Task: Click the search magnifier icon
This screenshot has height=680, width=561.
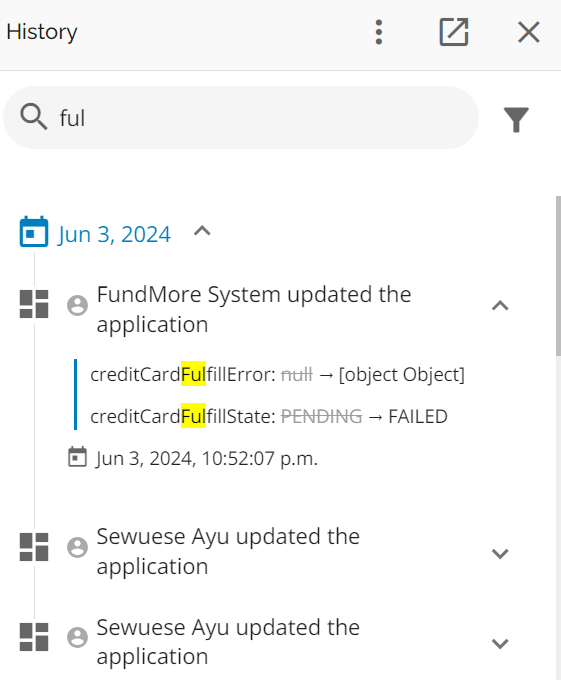Action: tap(33, 117)
